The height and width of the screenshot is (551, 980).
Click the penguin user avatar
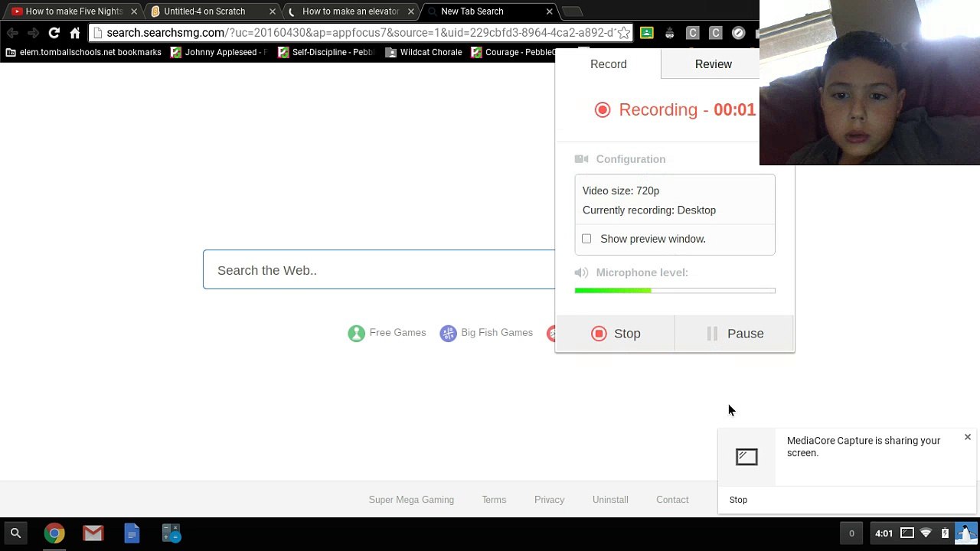point(966,533)
